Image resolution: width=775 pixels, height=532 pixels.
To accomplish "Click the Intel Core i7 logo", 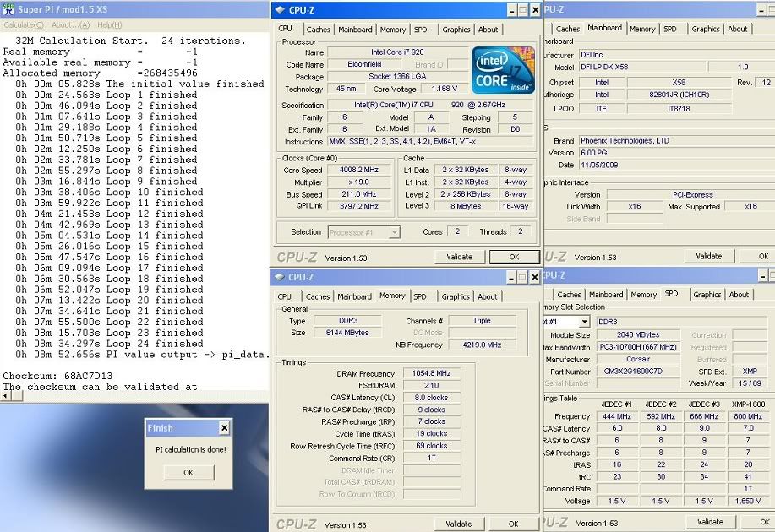I will (503, 70).
